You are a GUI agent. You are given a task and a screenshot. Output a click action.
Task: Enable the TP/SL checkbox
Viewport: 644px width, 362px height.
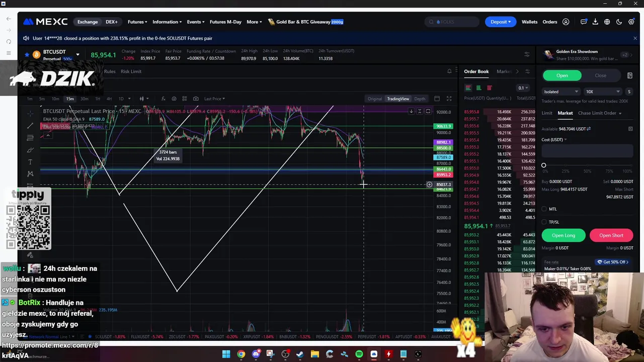(544, 222)
